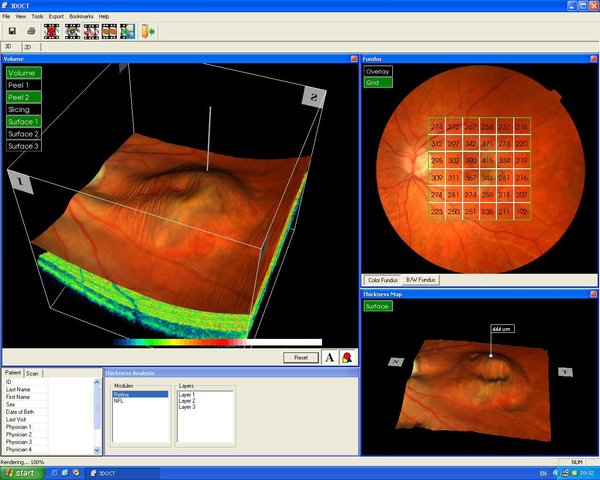Click the Date of Birth field row
Image resolution: width=600 pixels, height=480 pixels.
[48, 412]
